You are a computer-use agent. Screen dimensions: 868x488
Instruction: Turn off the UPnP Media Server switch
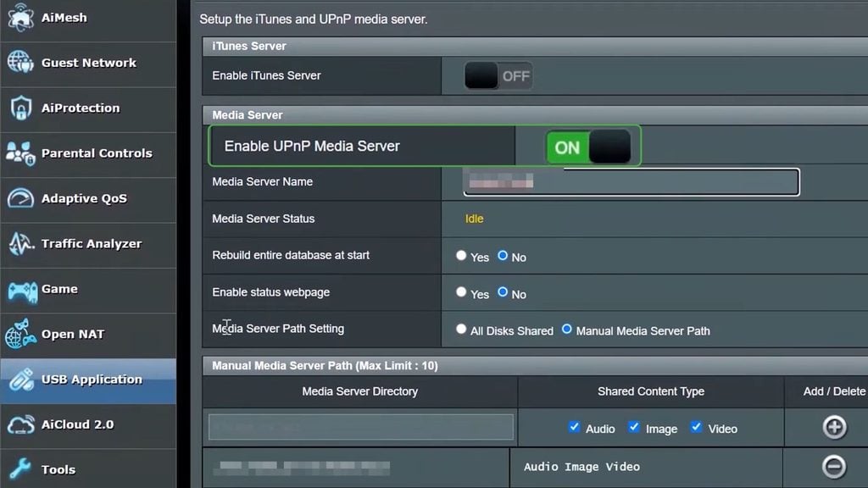(x=588, y=147)
